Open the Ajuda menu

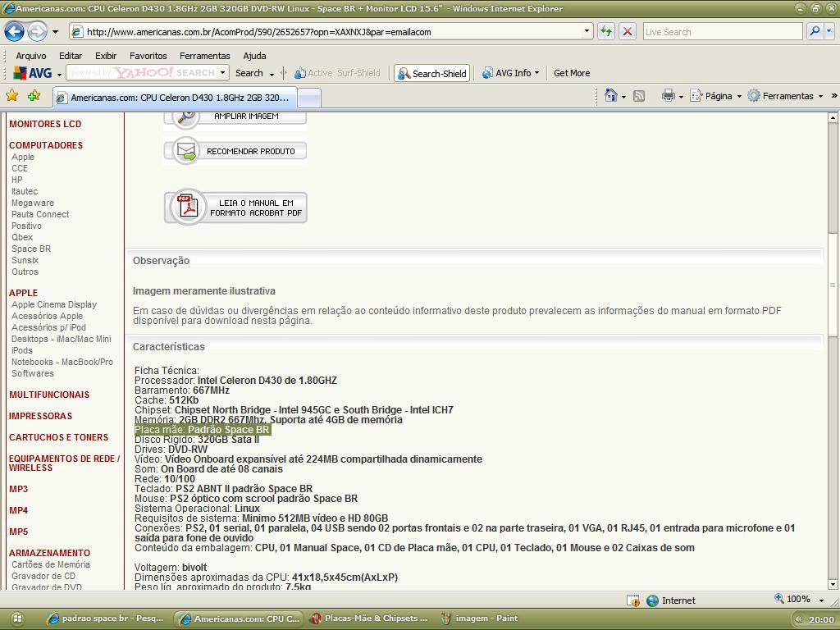pyautogui.click(x=254, y=56)
